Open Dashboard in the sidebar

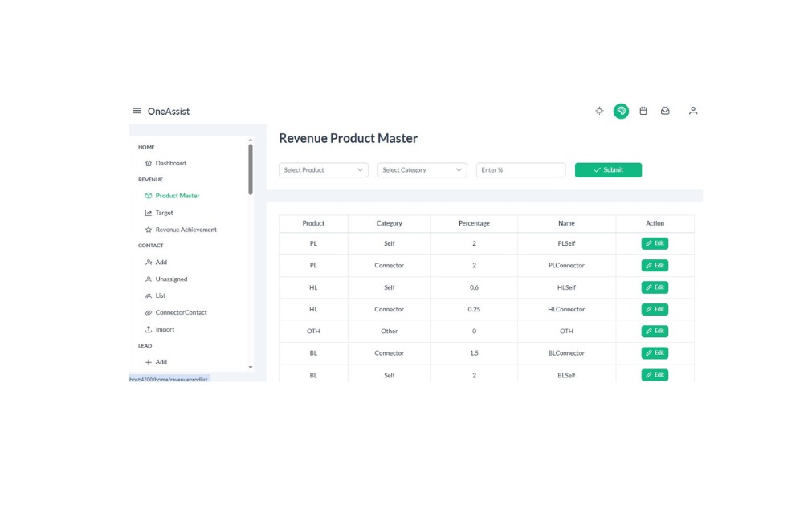tap(170, 163)
